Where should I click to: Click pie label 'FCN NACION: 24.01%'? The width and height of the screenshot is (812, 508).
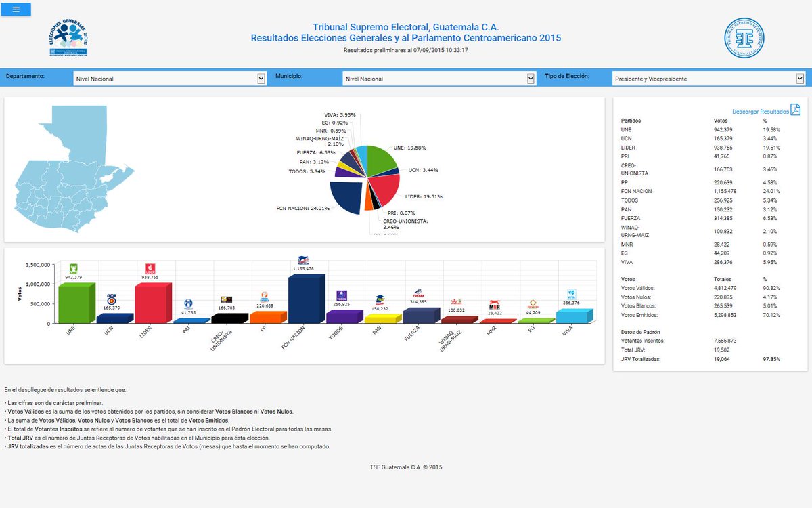pos(303,208)
